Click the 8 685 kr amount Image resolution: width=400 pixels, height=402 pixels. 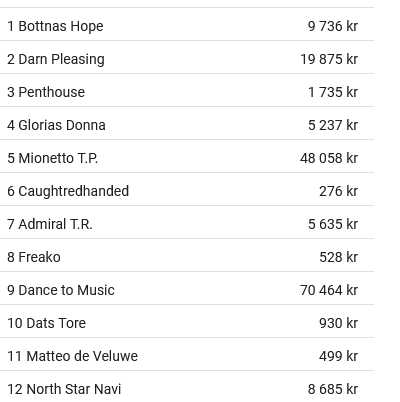[x=333, y=389]
